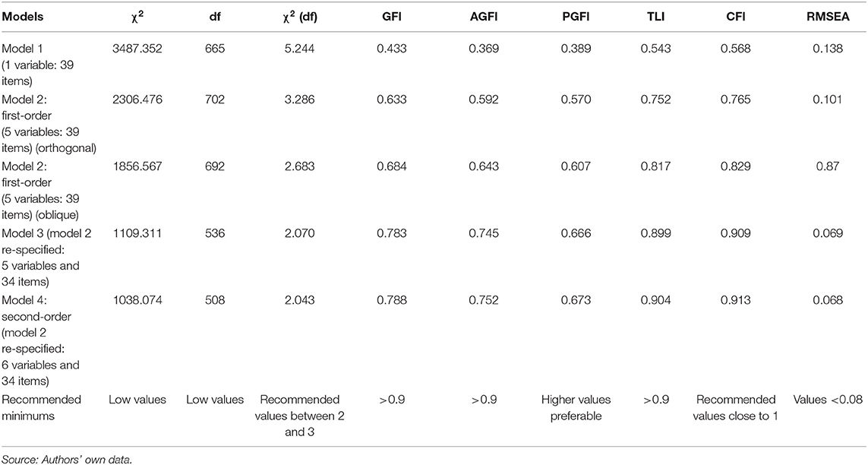Click Model 1 chi-square value 3487.352

pos(137,49)
